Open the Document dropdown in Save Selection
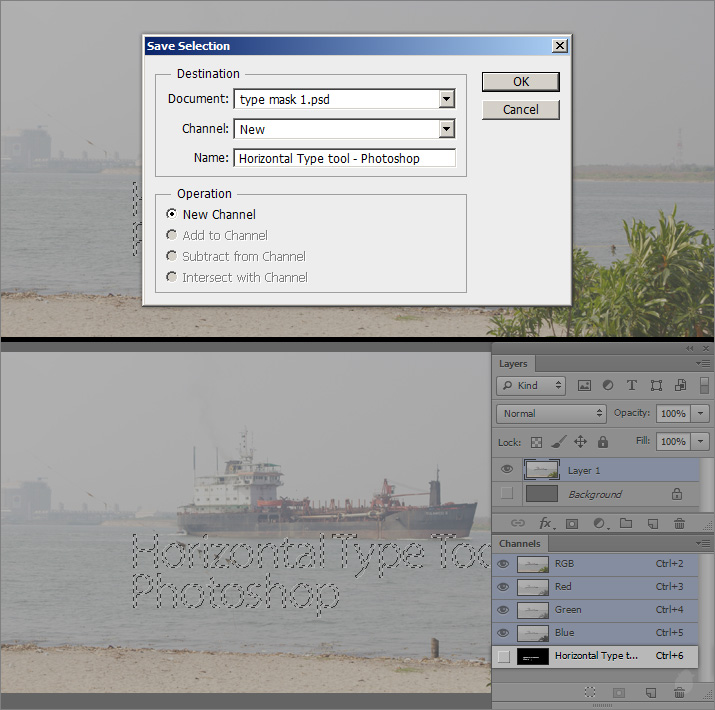 (x=446, y=99)
